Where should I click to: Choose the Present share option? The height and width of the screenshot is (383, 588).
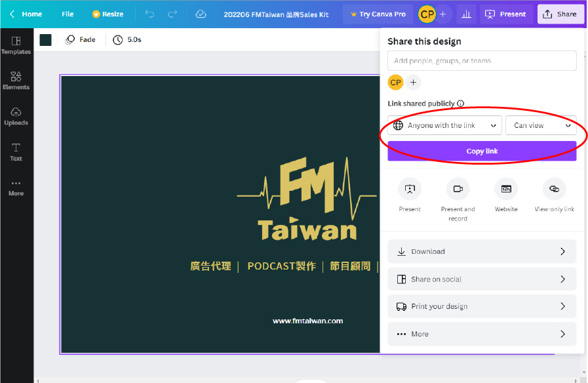(410, 196)
